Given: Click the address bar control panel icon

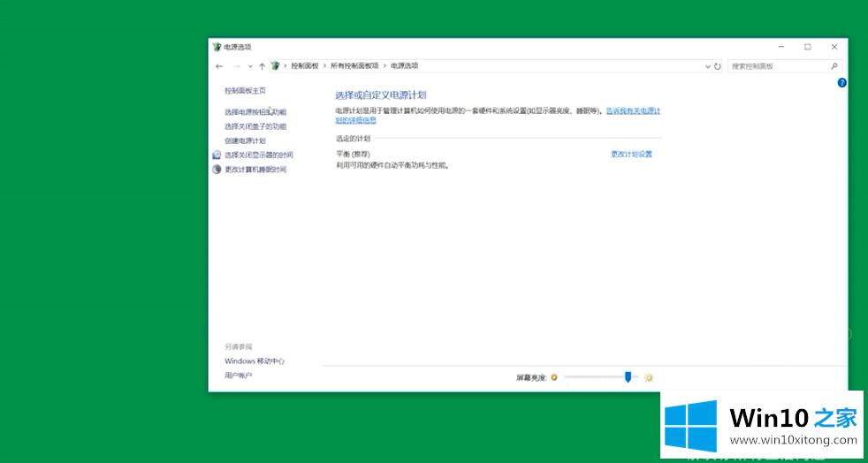Looking at the screenshot, I should (275, 65).
